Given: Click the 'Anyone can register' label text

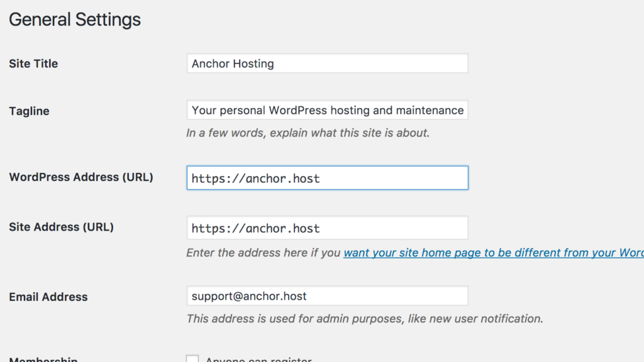Looking at the screenshot, I should click(258, 360).
